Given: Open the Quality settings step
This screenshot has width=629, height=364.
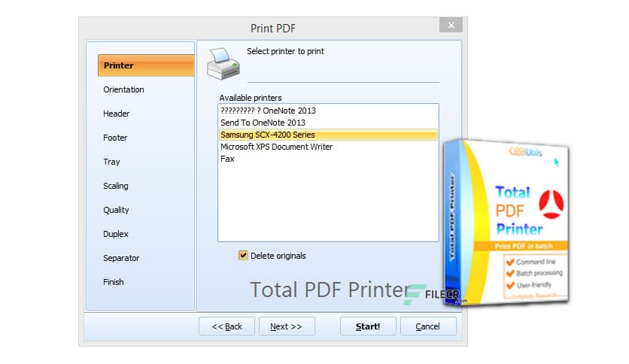Looking at the screenshot, I should click(x=116, y=210).
